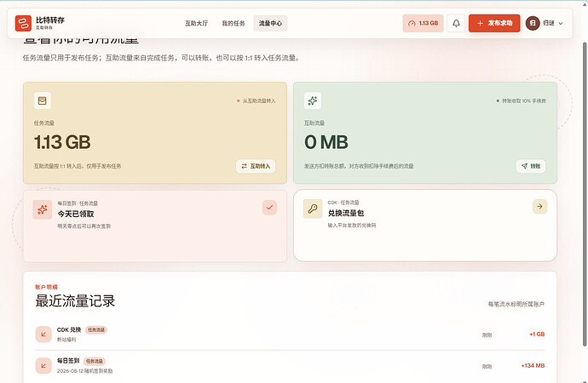Click the 任务流量 tag on 每日签到 record
The image size is (588, 383).
click(95, 361)
